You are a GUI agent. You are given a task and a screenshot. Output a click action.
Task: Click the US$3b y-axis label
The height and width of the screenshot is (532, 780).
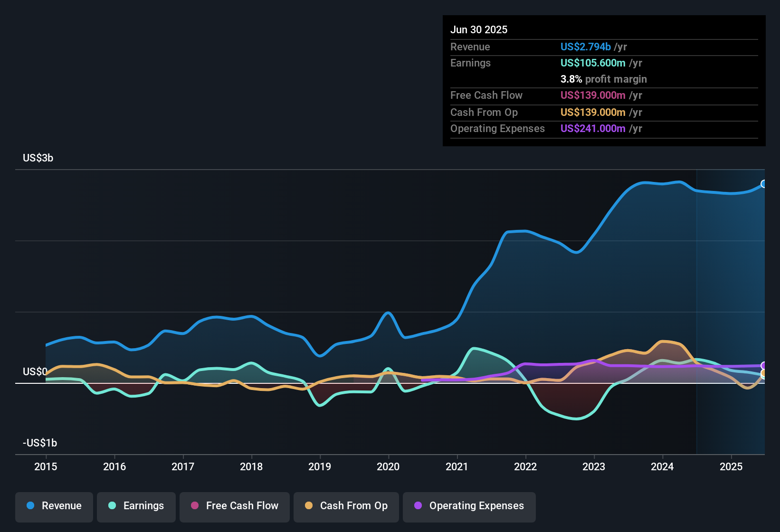pyautogui.click(x=38, y=158)
